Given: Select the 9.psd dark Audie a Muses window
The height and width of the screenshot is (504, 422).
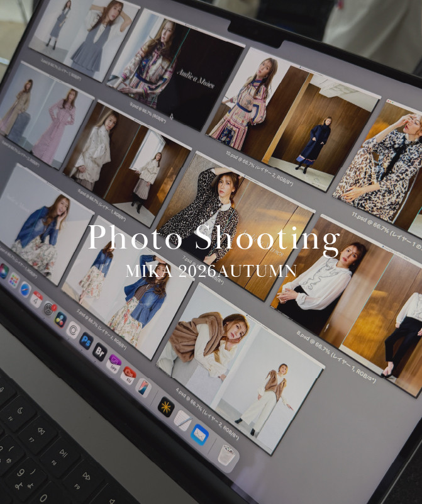Looking at the screenshot, I should click(x=175, y=69).
